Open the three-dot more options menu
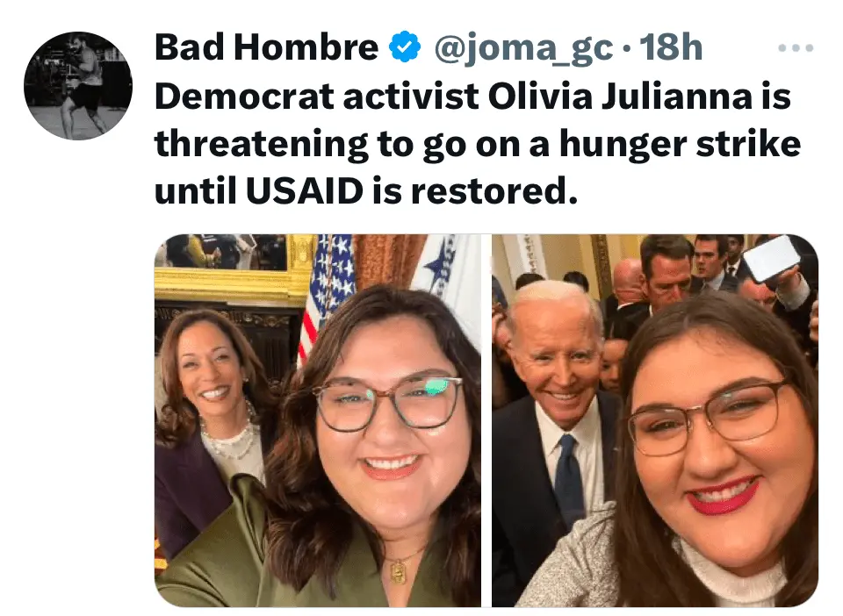843x616 pixels. (796, 47)
